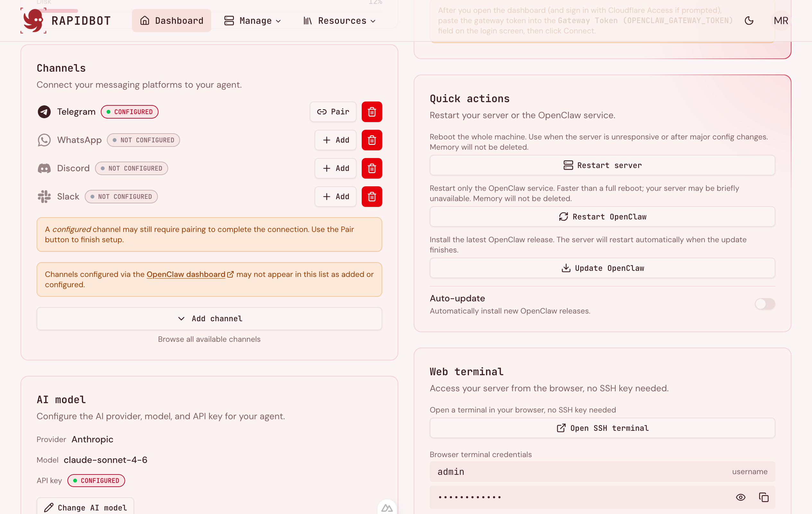Delete the Telegram channel with trash icon
Viewport: 812px width, 514px height.
(x=372, y=112)
